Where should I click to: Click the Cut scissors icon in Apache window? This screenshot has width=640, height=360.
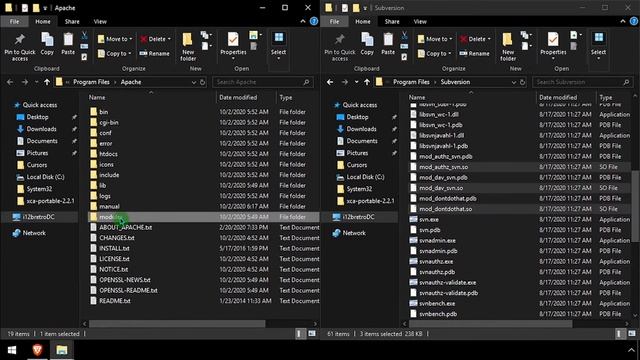pyautogui.click(x=84, y=36)
